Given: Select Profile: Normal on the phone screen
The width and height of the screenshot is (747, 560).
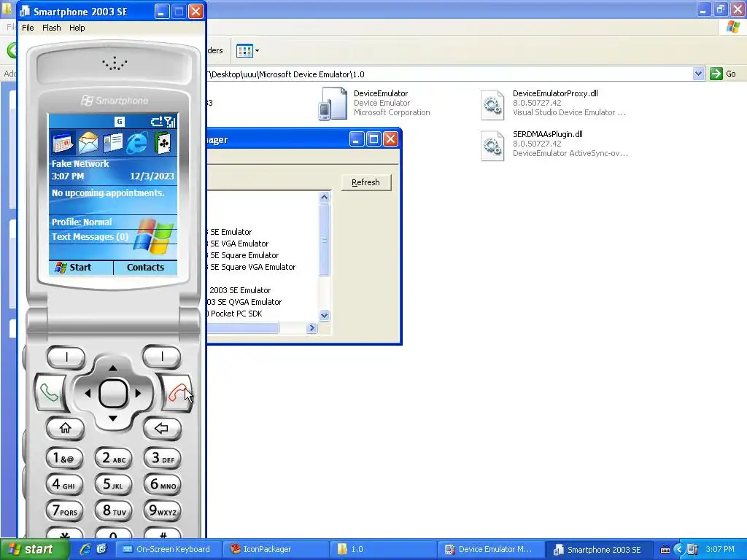Looking at the screenshot, I should [82, 222].
